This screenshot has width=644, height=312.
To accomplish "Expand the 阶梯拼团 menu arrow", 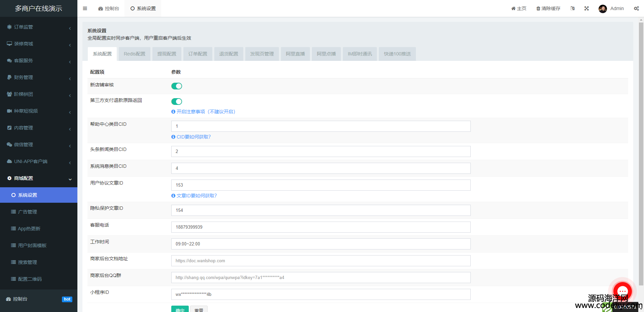I will point(70,95).
